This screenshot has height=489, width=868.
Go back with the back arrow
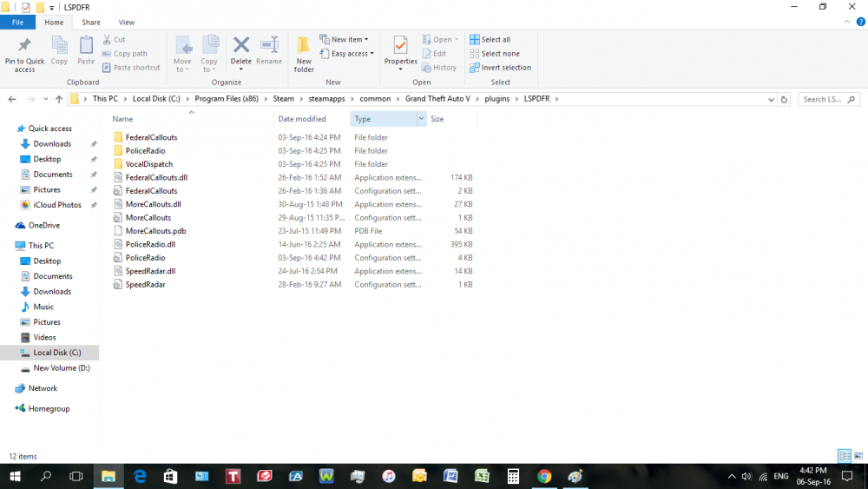(12, 99)
